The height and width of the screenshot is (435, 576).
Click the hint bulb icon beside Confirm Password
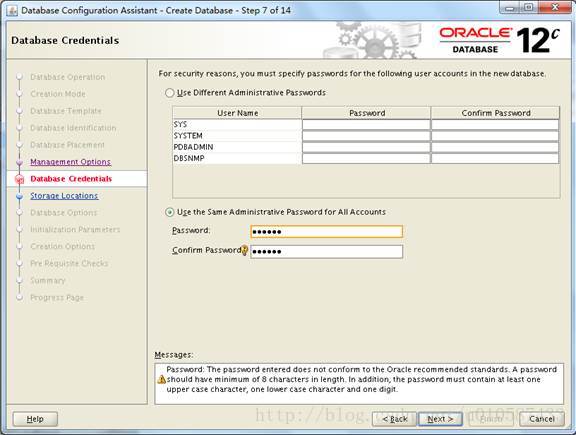(x=244, y=251)
